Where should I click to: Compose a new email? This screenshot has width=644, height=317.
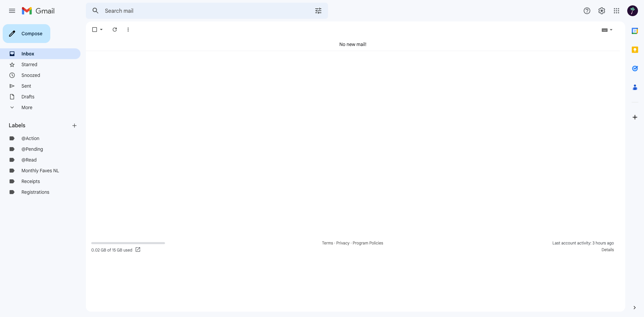click(26, 34)
